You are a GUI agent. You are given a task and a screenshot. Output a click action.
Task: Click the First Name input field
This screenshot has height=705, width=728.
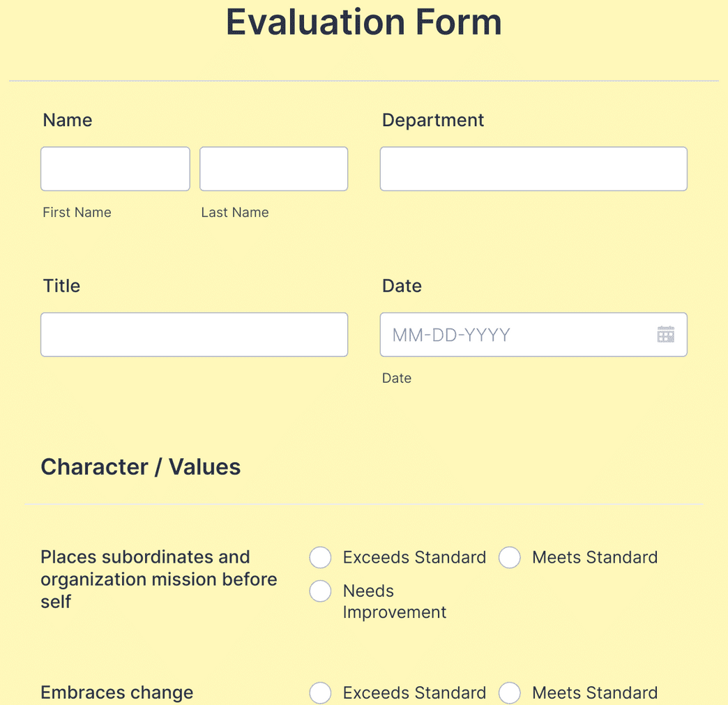pyautogui.click(x=114, y=169)
